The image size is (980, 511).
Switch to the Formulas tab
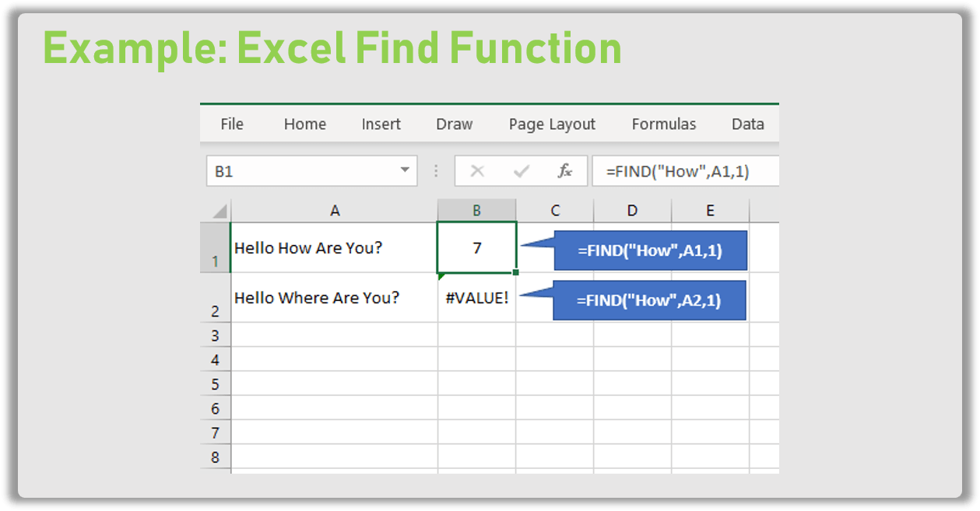[x=663, y=124]
